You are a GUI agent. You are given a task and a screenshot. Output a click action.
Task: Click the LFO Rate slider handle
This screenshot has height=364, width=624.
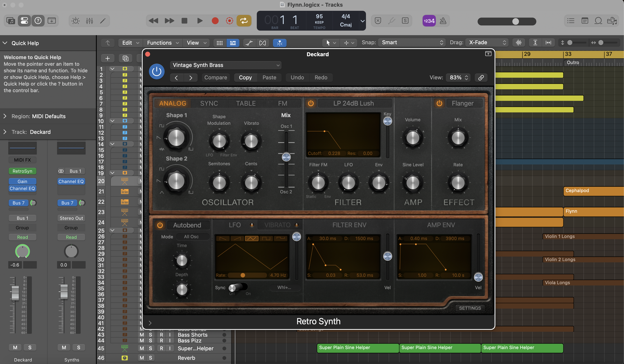243,275
